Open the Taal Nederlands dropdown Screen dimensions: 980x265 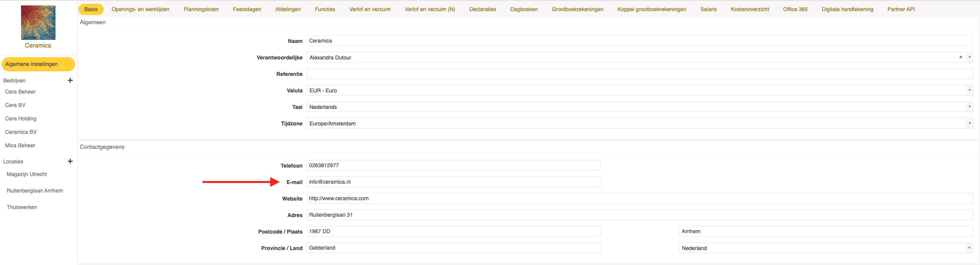[x=640, y=107]
